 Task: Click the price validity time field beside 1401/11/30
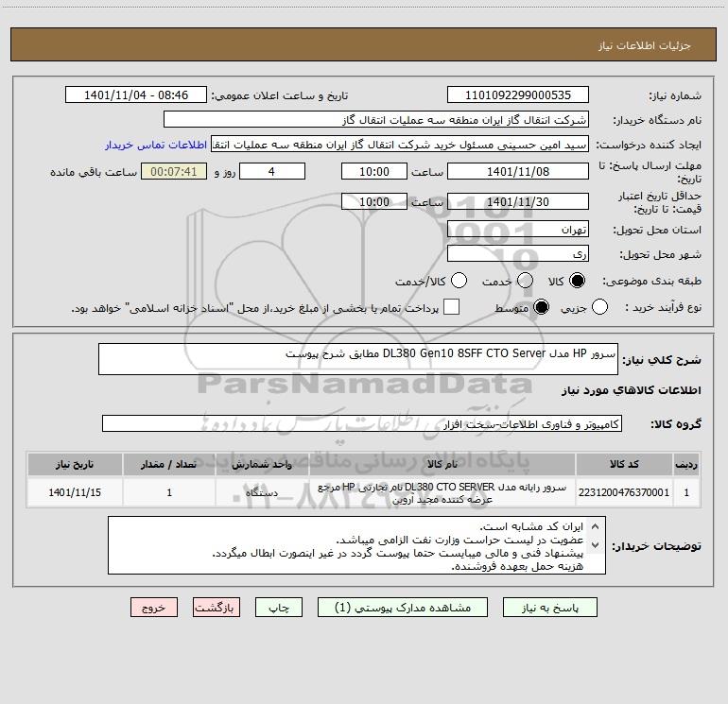coord(374,201)
